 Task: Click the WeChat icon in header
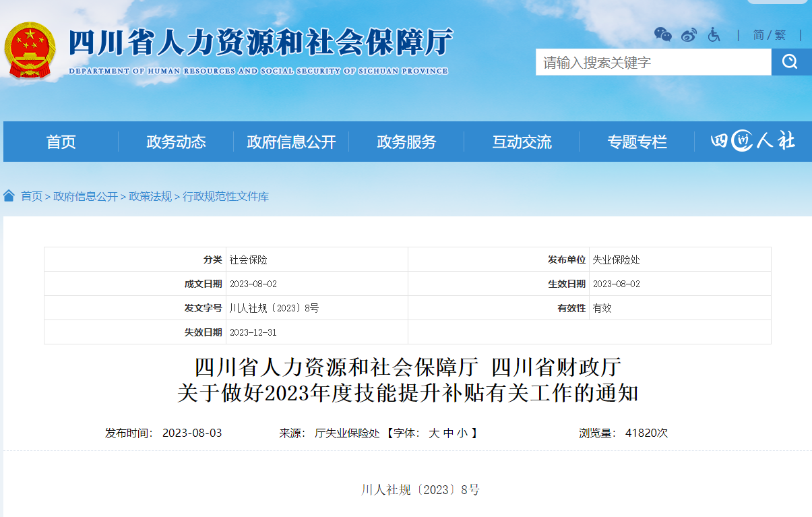click(662, 35)
